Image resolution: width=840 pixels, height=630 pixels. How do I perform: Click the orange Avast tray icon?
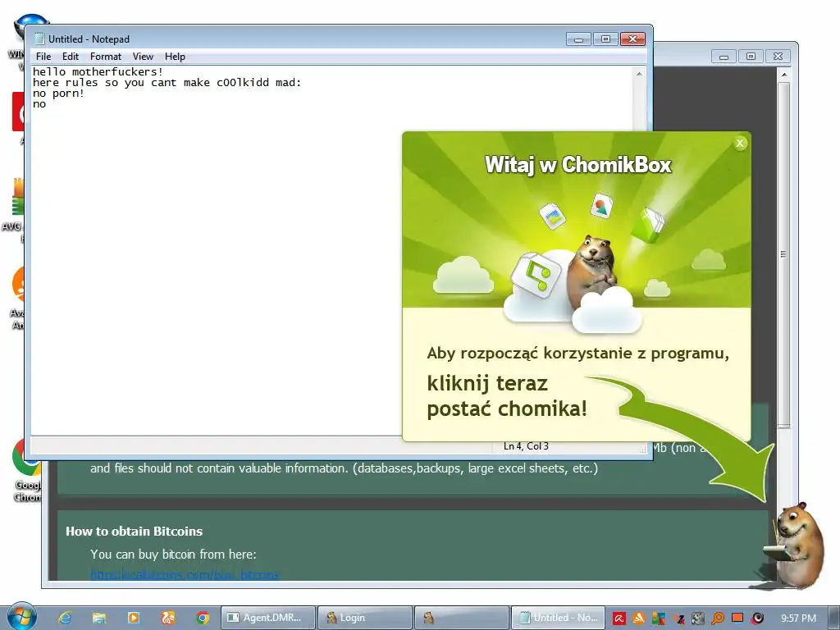coord(638,619)
